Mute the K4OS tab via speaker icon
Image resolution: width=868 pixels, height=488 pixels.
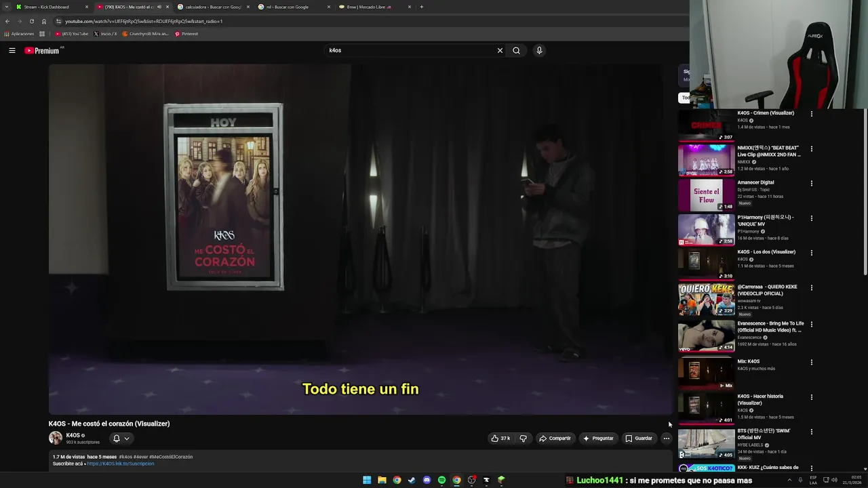pos(159,7)
